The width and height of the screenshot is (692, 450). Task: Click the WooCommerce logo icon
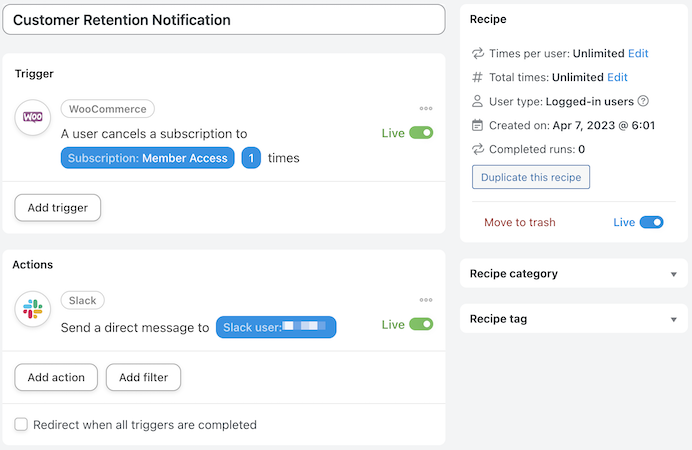[x=33, y=117]
